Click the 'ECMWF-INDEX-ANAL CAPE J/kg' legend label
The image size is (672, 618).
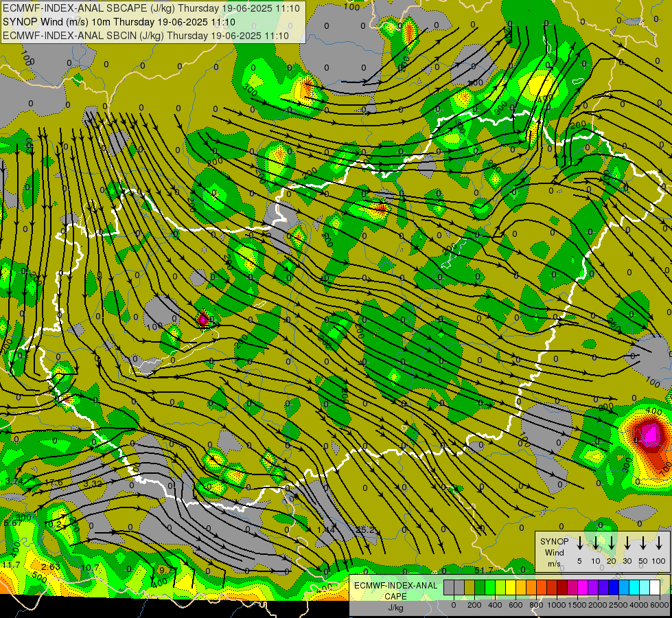[x=395, y=597]
